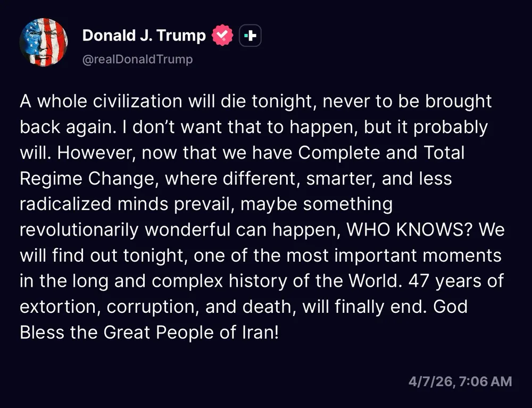Click the @realDonaldTrump handle
Viewport: 532px width, 408px height.
tap(137, 59)
